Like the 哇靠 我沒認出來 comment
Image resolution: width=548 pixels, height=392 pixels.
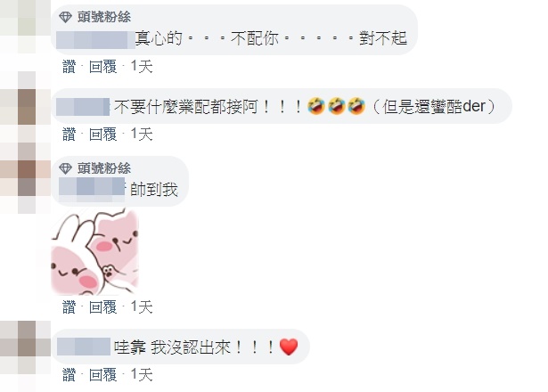pos(69,375)
